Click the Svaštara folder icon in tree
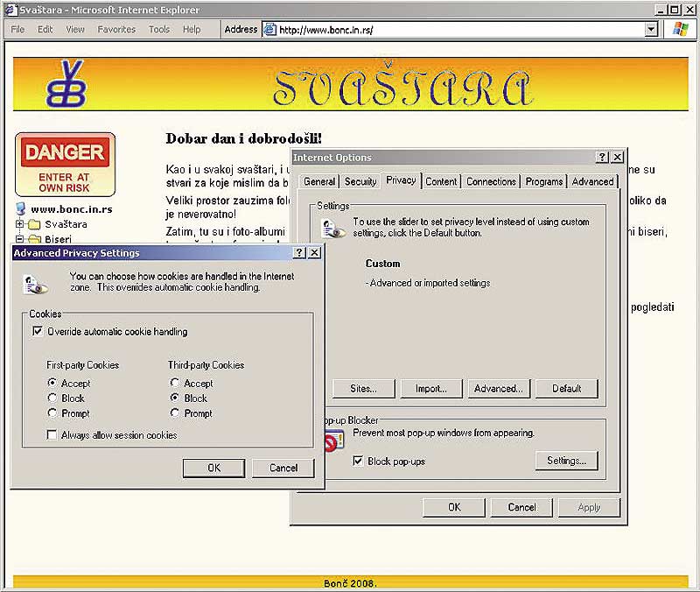The width and height of the screenshot is (700, 592). point(34,224)
